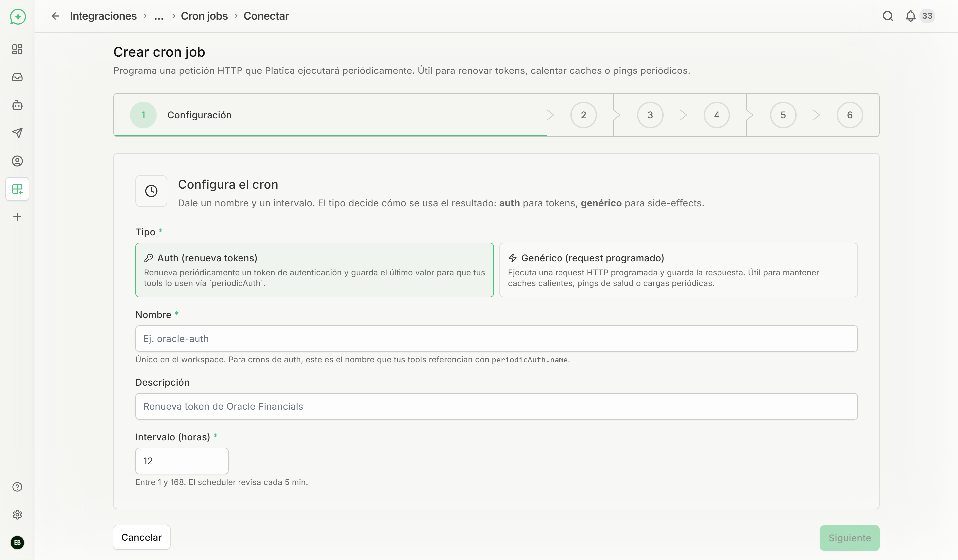Open search with the magnifier icon
Image resolution: width=958 pixels, height=560 pixels.
click(x=888, y=16)
